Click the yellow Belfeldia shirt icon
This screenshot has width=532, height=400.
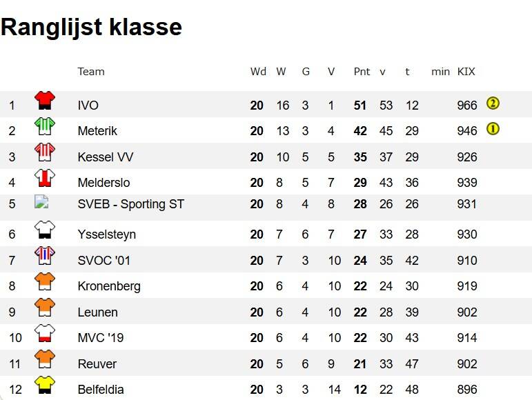pos(45,386)
